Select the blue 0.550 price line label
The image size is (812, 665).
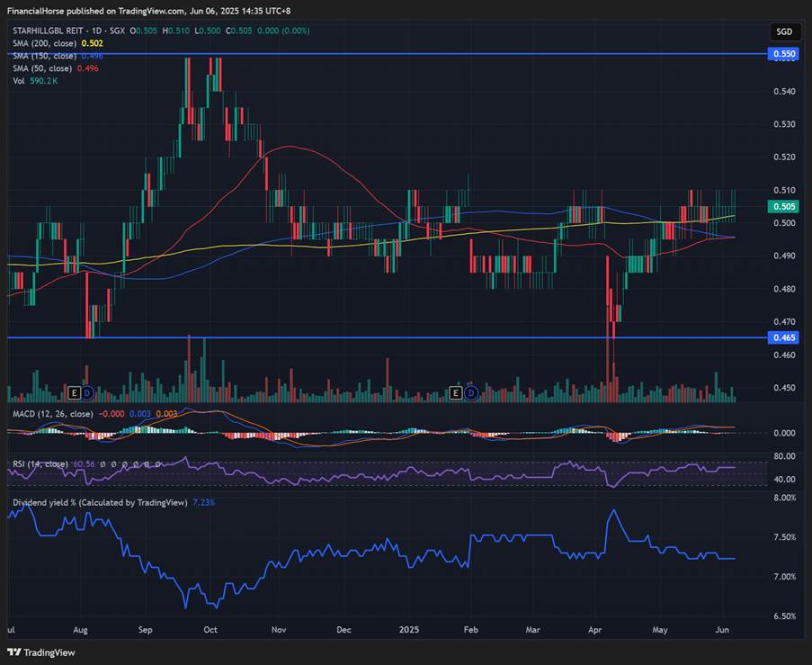pyautogui.click(x=784, y=54)
